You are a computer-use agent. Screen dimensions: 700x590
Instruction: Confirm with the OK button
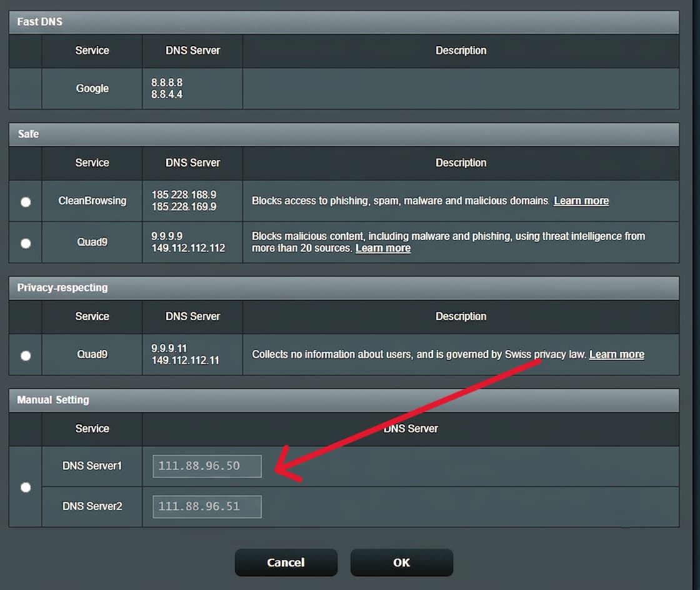[402, 562]
